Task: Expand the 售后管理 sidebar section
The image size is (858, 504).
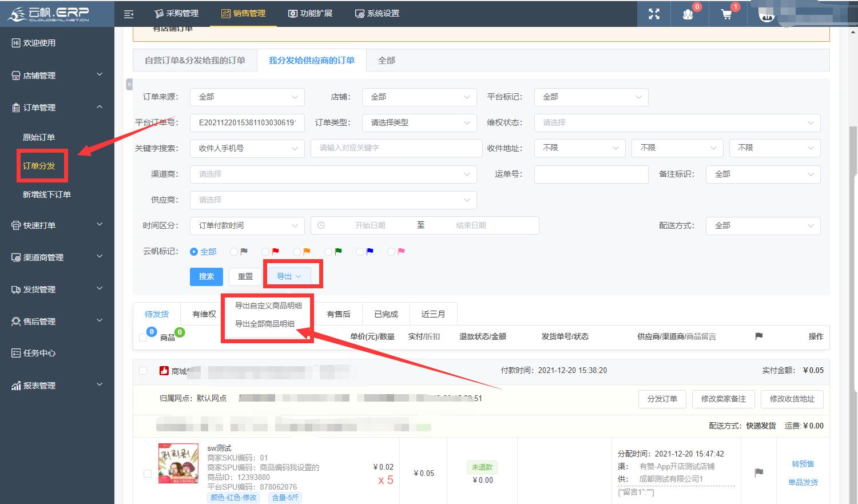Action: click(x=57, y=322)
